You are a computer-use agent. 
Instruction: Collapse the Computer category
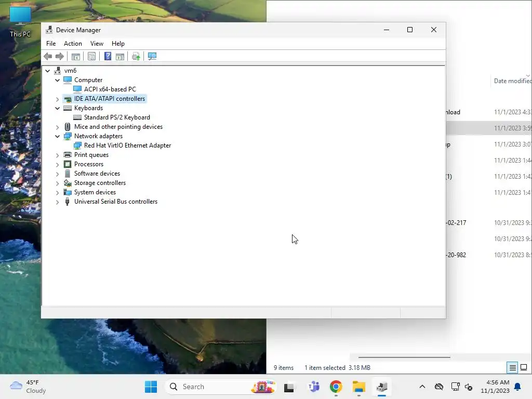point(57,80)
